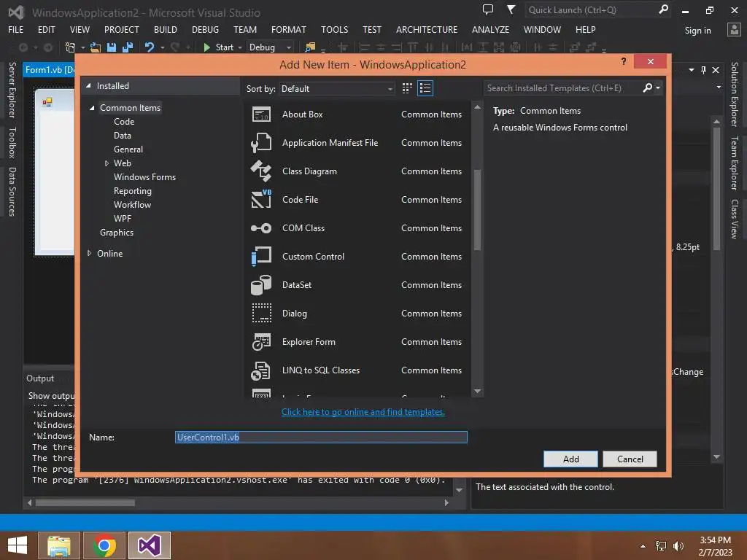The width and height of the screenshot is (747, 560).
Task: Select the About Box template icon
Action: point(261,114)
